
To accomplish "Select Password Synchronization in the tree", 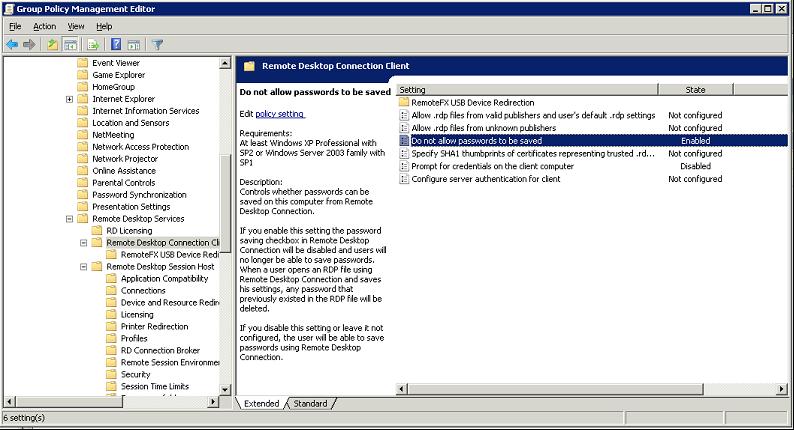I will pos(139,195).
